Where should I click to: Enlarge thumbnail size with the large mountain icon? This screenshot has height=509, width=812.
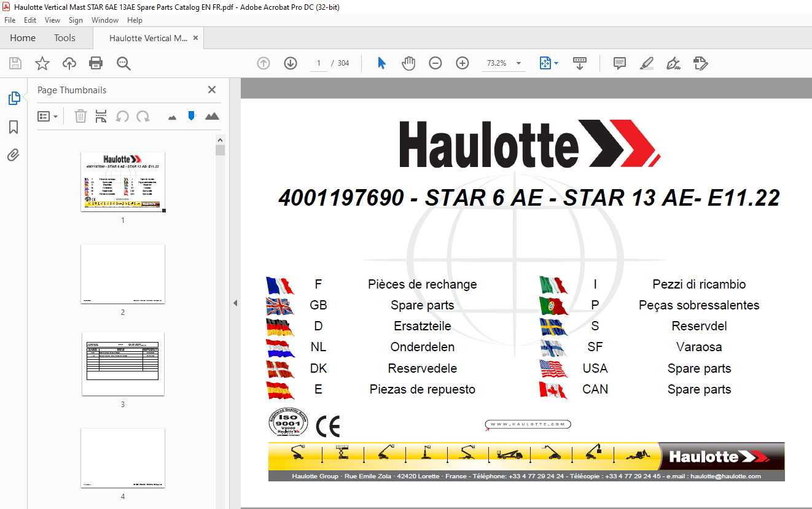(x=212, y=116)
